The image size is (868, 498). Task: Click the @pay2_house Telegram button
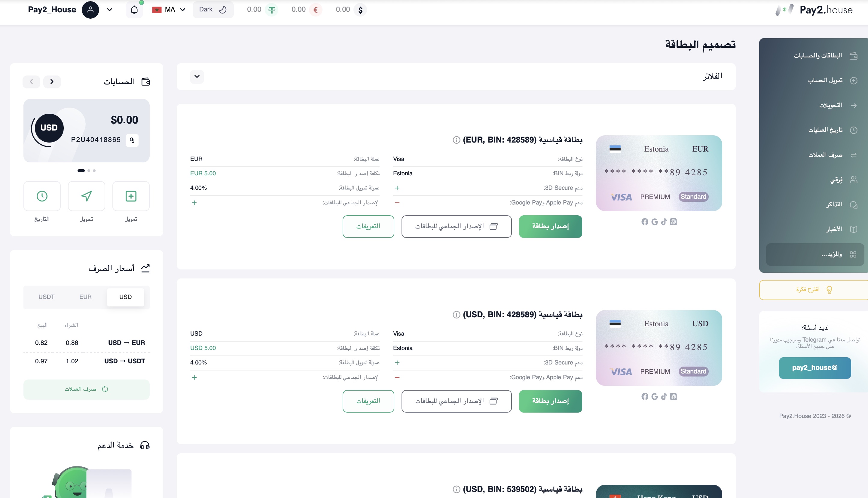815,368
